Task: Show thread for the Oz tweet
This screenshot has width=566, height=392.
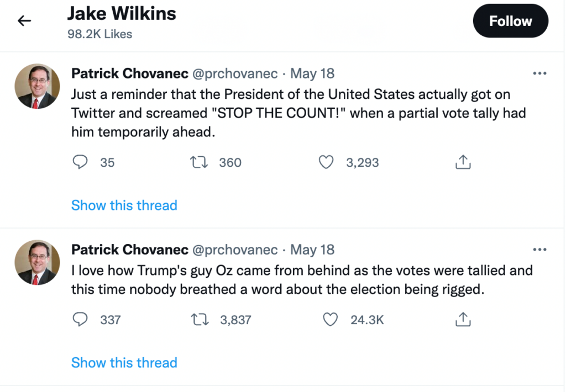Action: coord(124,363)
